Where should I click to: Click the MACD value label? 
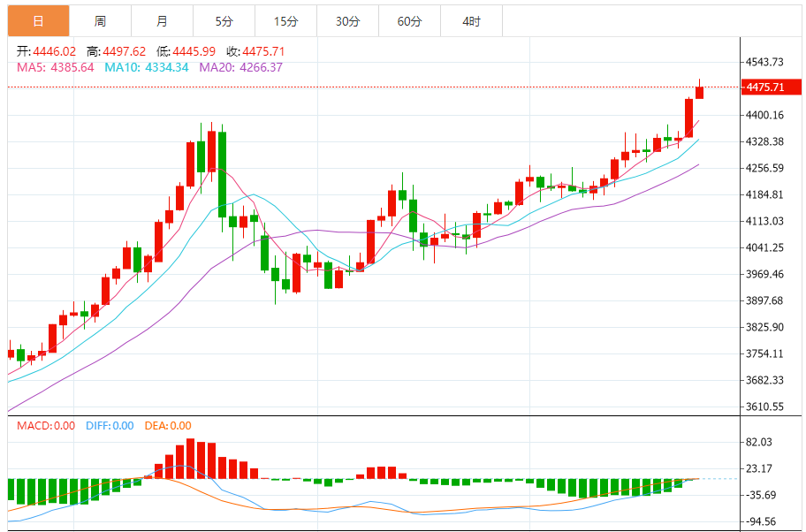(x=46, y=426)
